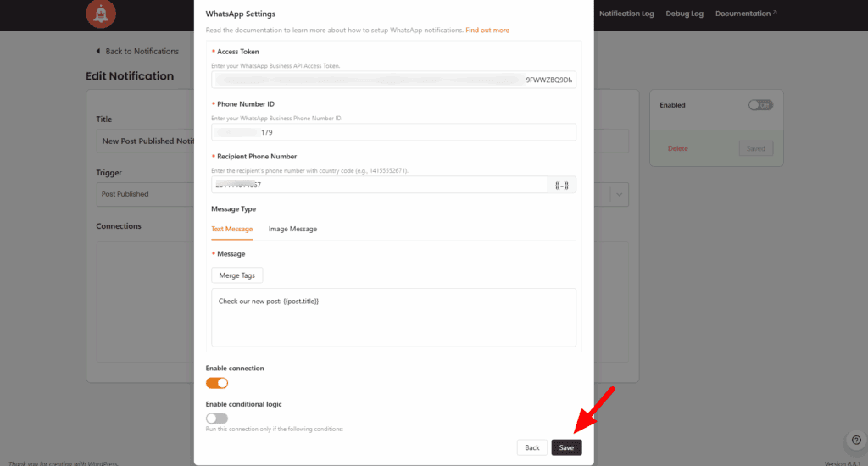This screenshot has width=868, height=466.
Task: Expand the Trigger dropdown chevron
Action: pos(619,195)
